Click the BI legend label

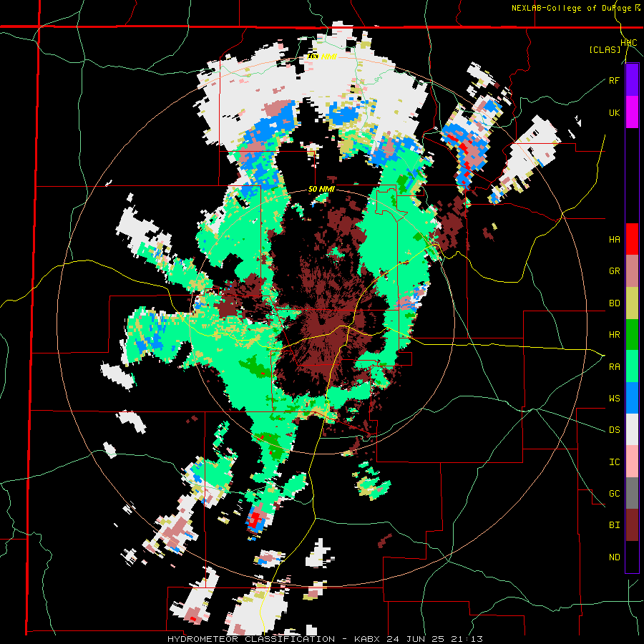[x=614, y=525]
